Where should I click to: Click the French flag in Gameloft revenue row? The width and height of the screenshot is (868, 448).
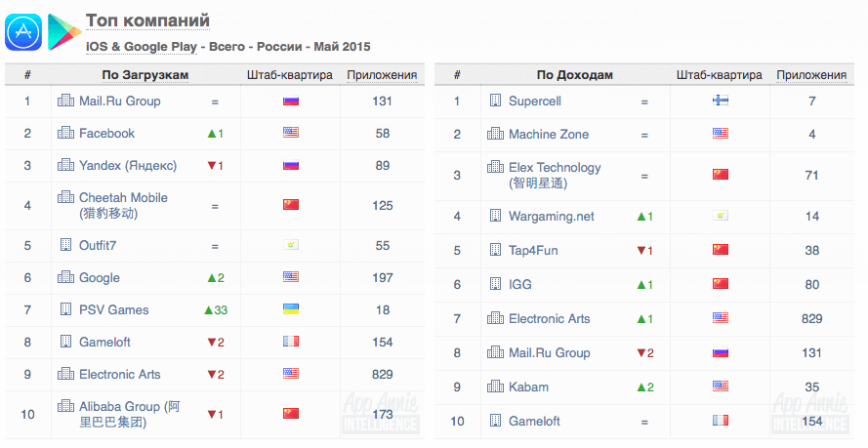pos(721,421)
